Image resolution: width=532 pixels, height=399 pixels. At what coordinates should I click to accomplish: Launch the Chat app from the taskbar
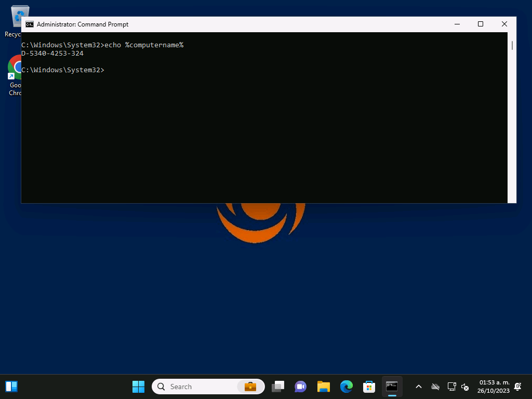pos(300,387)
